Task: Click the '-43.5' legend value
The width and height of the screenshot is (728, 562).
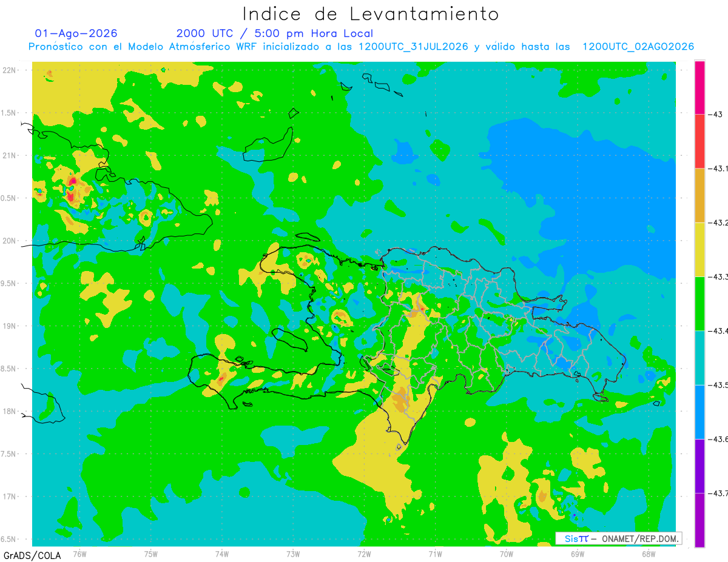Action: click(718, 384)
